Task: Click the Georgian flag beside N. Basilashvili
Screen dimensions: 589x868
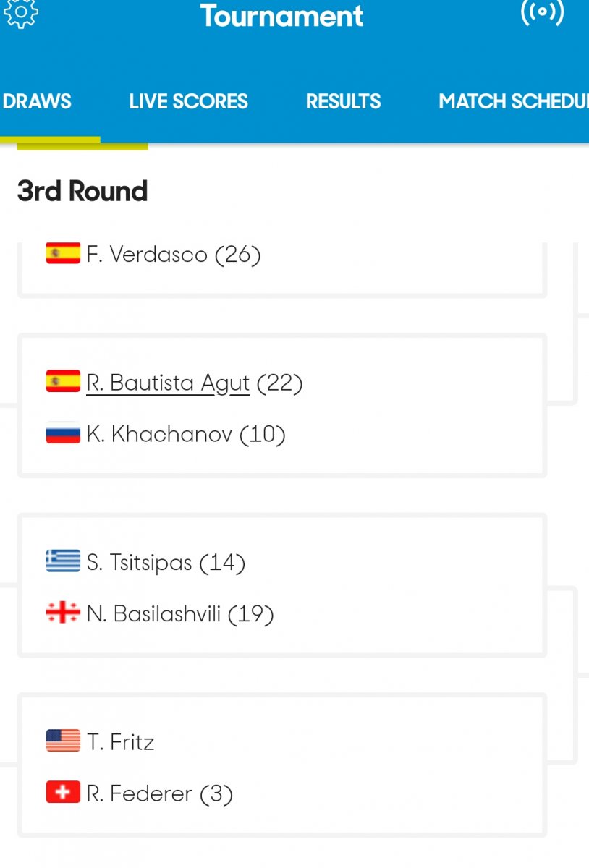Action: coord(63,613)
